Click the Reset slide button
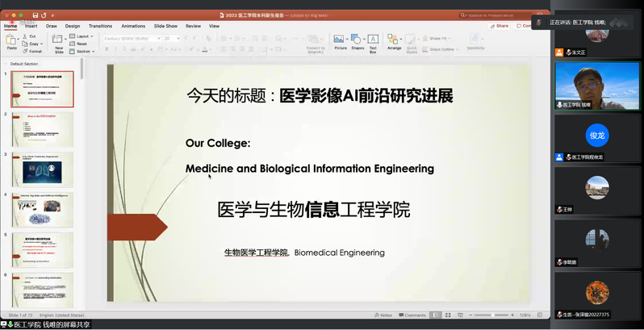The height and width of the screenshot is (330, 644). [x=81, y=44]
